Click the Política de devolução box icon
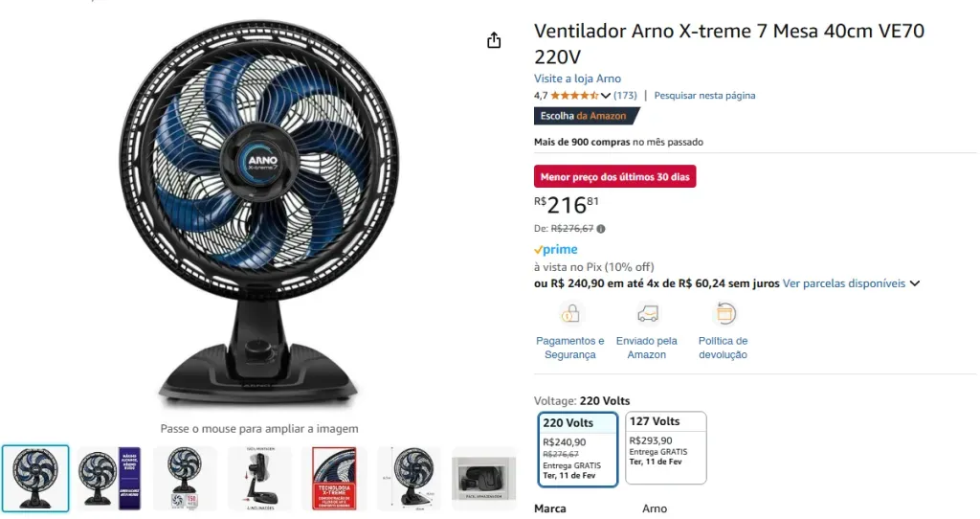Image resolution: width=980 pixels, height=519 pixels. pos(724,313)
